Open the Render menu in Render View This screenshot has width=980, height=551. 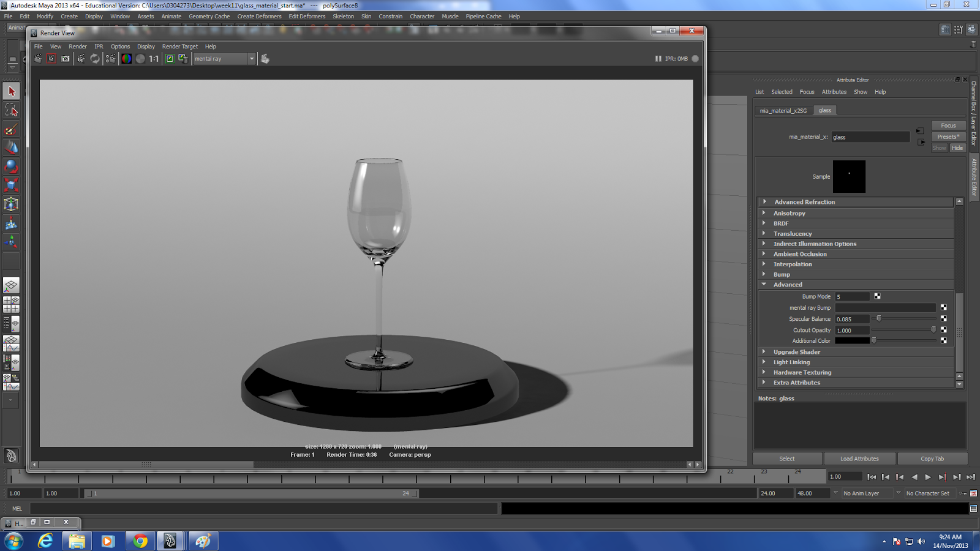pyautogui.click(x=78, y=47)
